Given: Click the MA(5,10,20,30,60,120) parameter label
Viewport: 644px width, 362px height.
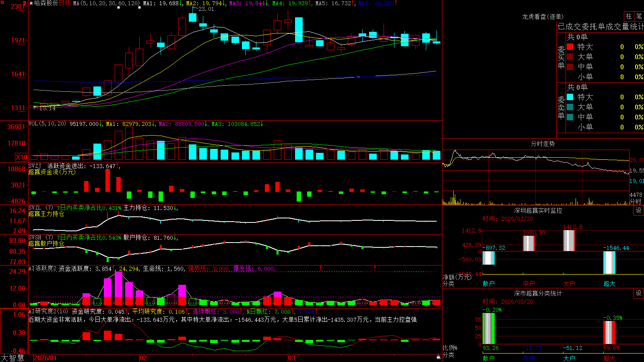Looking at the screenshot, I should click(106, 3).
